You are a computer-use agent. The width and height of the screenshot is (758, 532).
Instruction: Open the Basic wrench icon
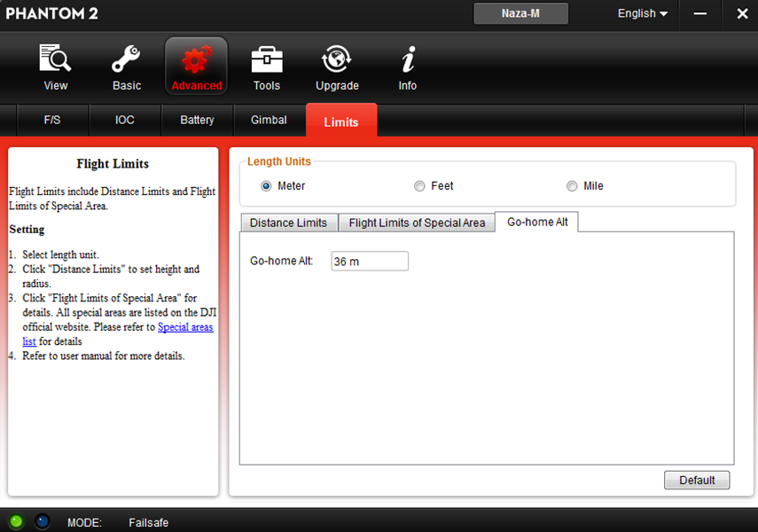[126, 59]
